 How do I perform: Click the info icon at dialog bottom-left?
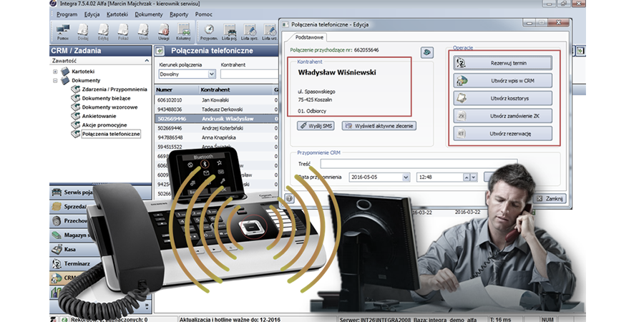(x=289, y=198)
